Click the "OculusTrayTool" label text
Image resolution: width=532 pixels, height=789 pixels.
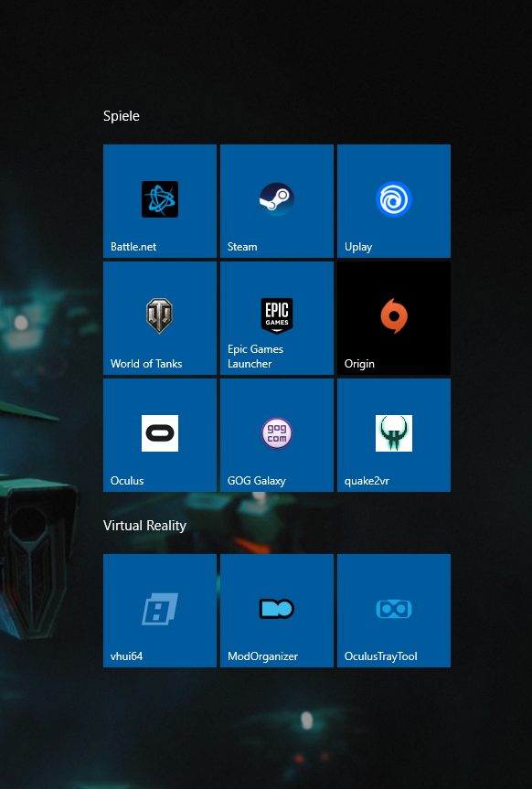381,656
